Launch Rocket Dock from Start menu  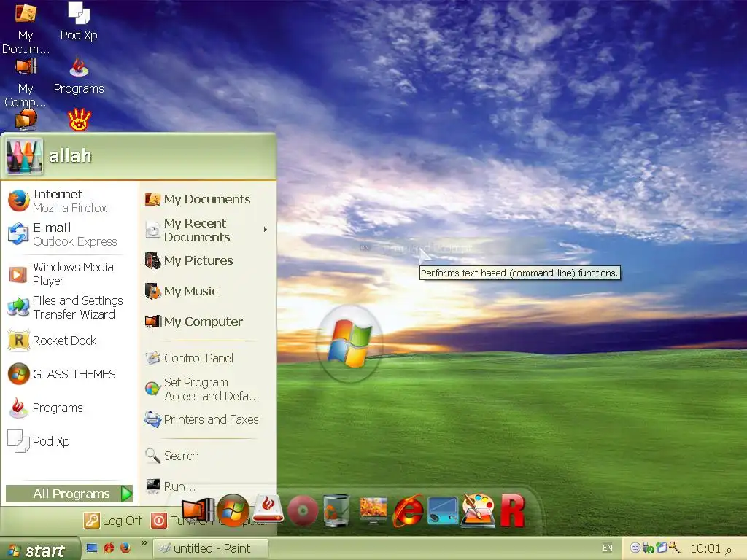point(69,341)
